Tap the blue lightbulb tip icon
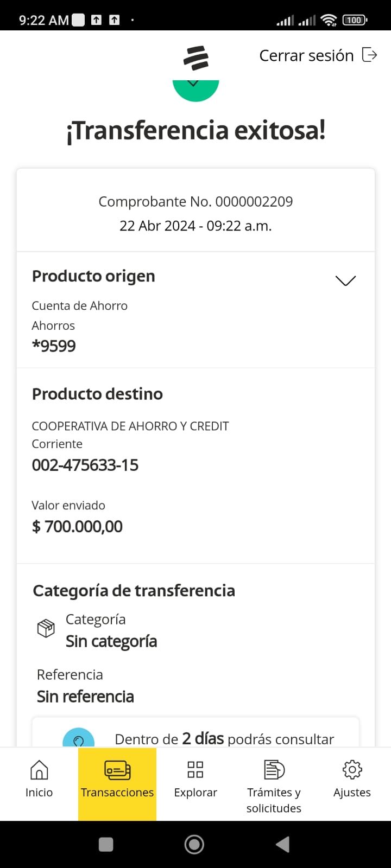Viewport: 391px width, 868px height. click(x=79, y=739)
